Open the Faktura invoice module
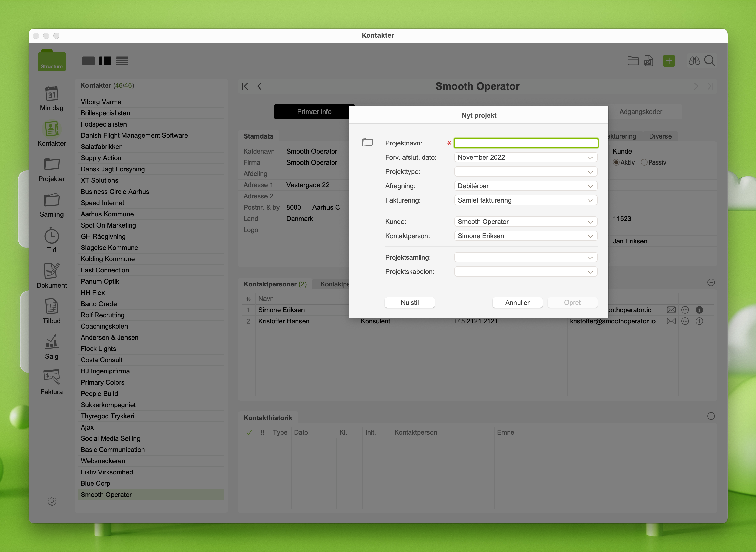 [x=52, y=378]
